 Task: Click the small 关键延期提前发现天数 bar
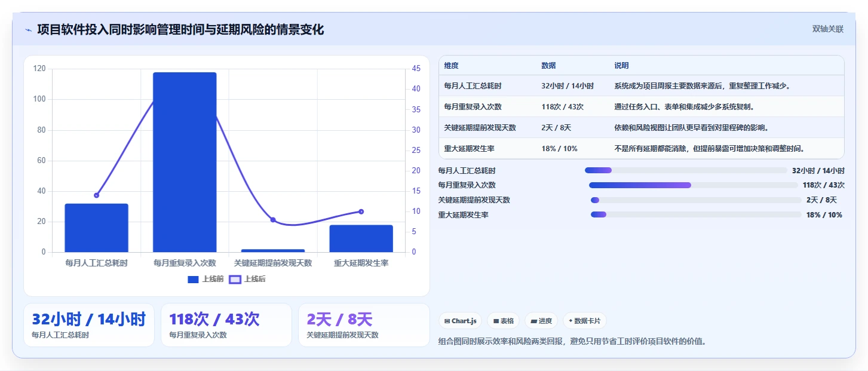273,250
